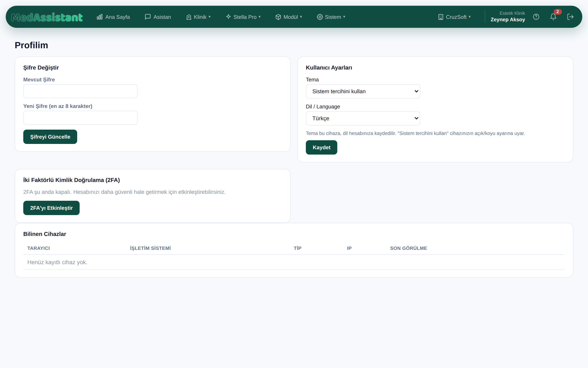Click the Asistan chat bubble icon

click(x=148, y=17)
